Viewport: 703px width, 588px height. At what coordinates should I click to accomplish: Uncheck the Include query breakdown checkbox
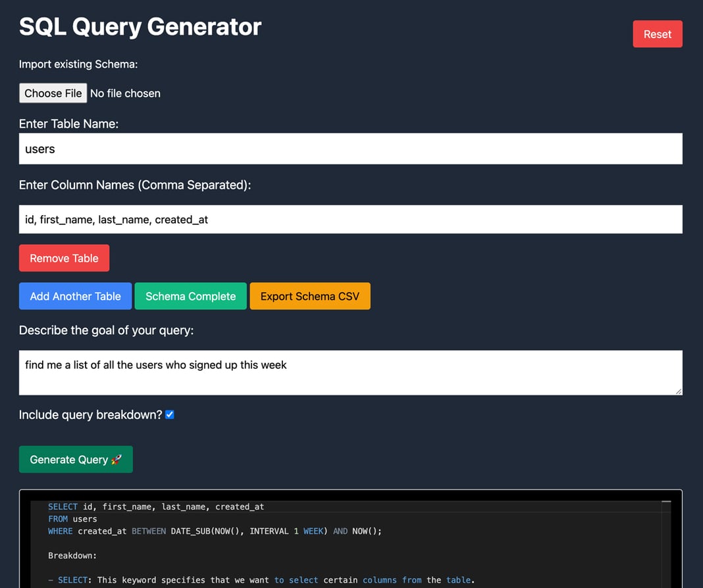[x=169, y=414]
